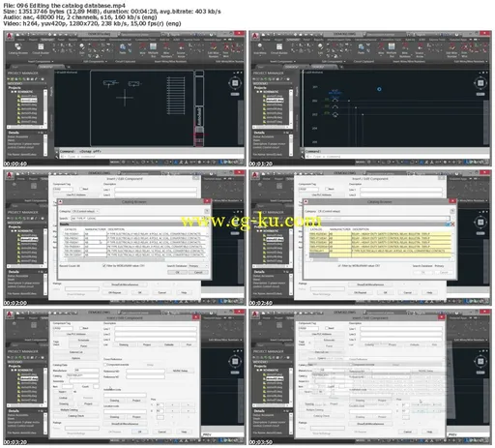Launch Circuit Builder icon in the 00:01:20 frame

click(279, 47)
